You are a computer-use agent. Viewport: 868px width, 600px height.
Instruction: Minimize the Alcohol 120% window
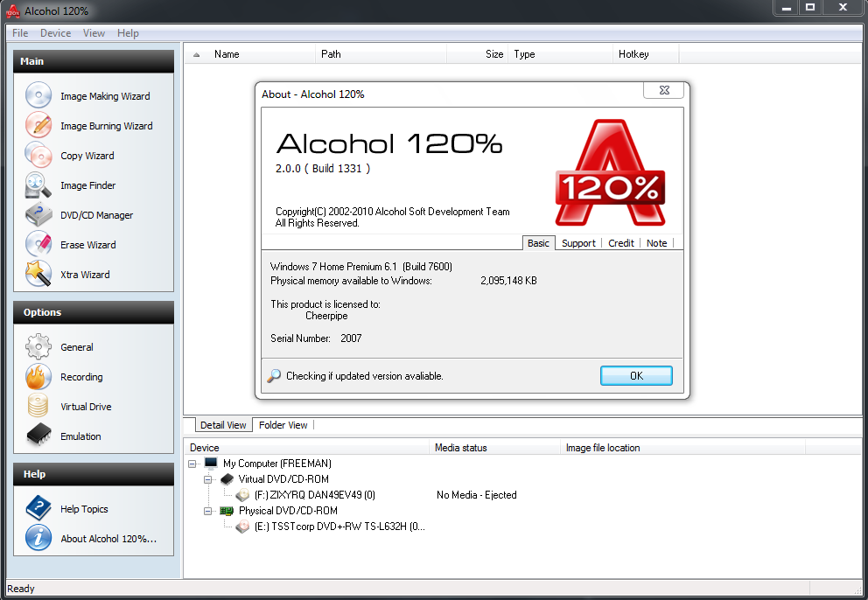pyautogui.click(x=786, y=8)
